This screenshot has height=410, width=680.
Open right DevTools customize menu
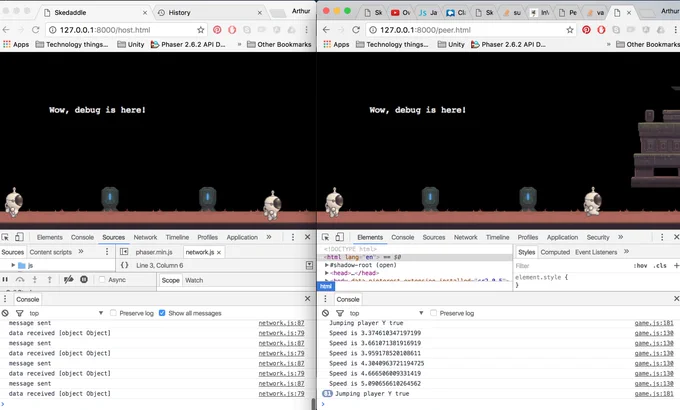[662, 237]
